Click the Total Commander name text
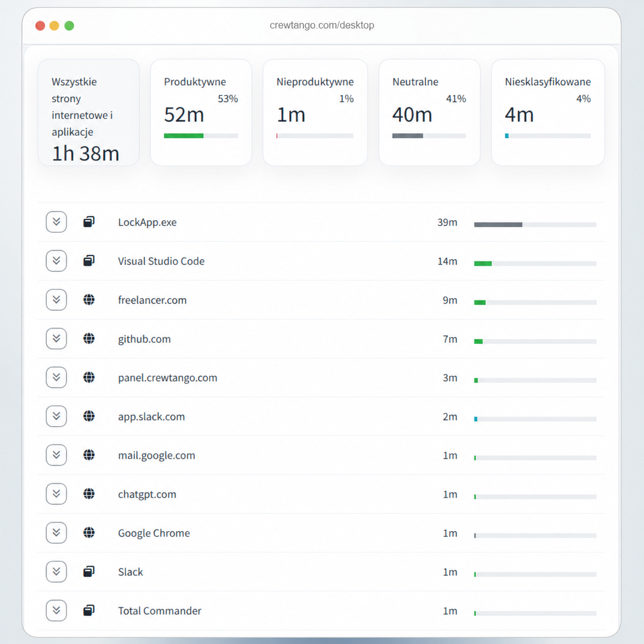The width and height of the screenshot is (644, 644). click(160, 611)
